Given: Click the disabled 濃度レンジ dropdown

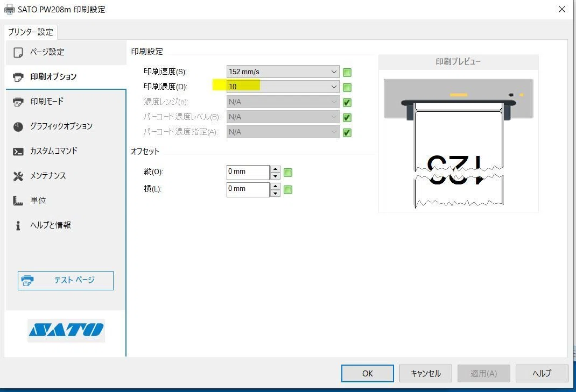Looking at the screenshot, I should [x=283, y=102].
